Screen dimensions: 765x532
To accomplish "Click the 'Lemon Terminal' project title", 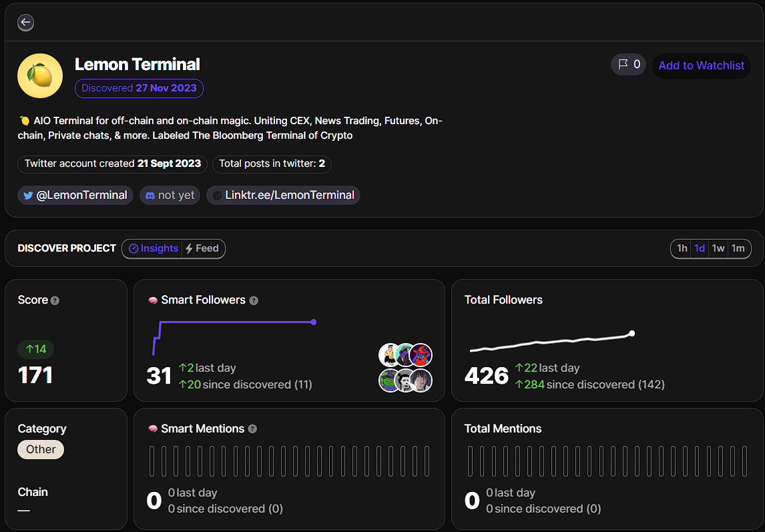I will [137, 65].
